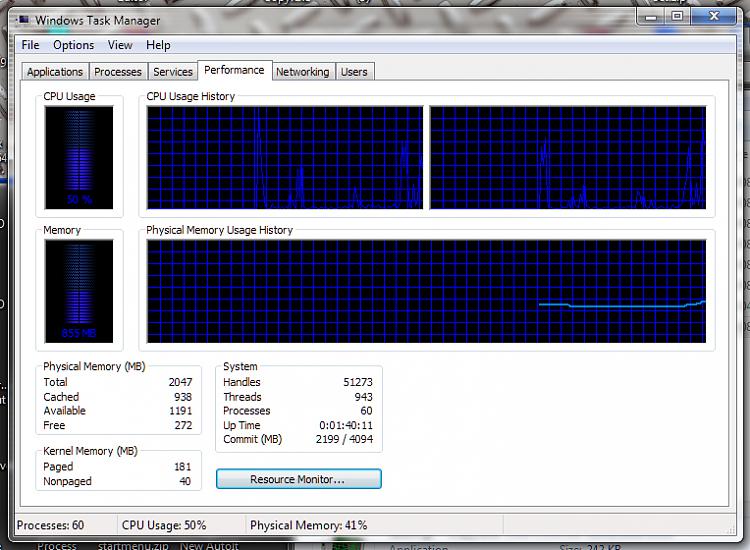Open the View menu
Viewport: 750px width, 550px height.
click(x=120, y=45)
